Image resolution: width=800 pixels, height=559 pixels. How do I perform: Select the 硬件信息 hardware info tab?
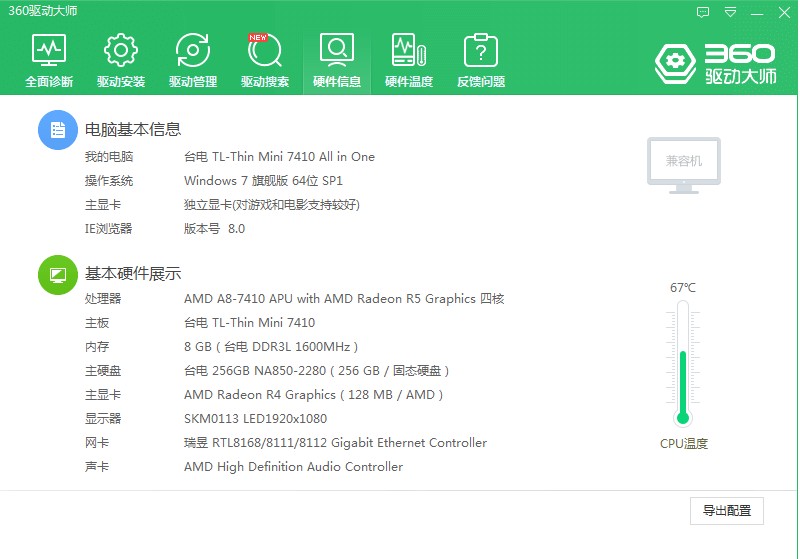point(337,60)
